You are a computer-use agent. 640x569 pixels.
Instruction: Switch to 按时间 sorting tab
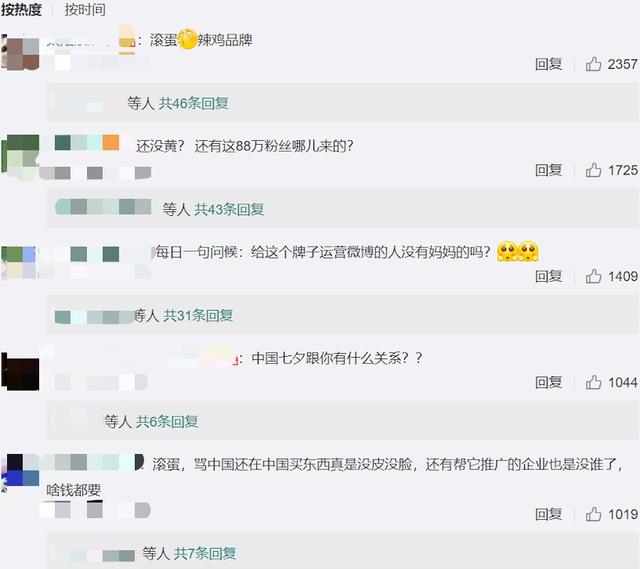tap(85, 9)
